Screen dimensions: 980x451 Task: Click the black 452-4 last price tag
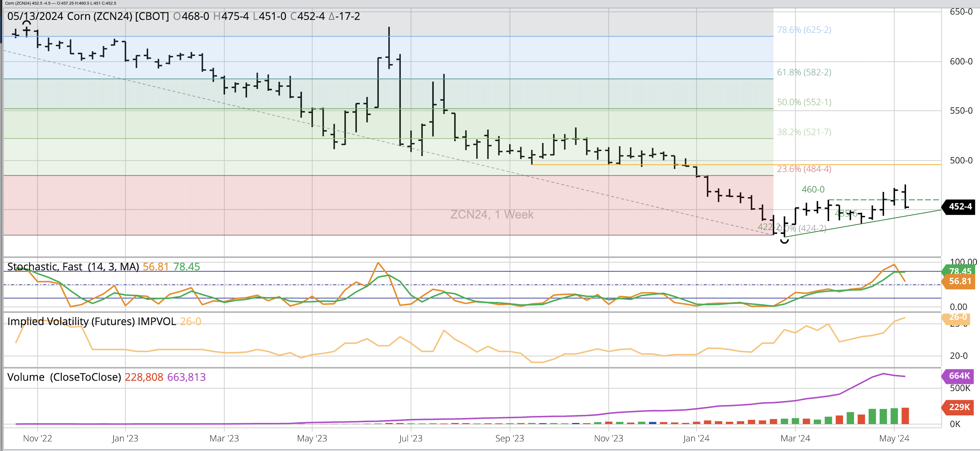coord(959,207)
